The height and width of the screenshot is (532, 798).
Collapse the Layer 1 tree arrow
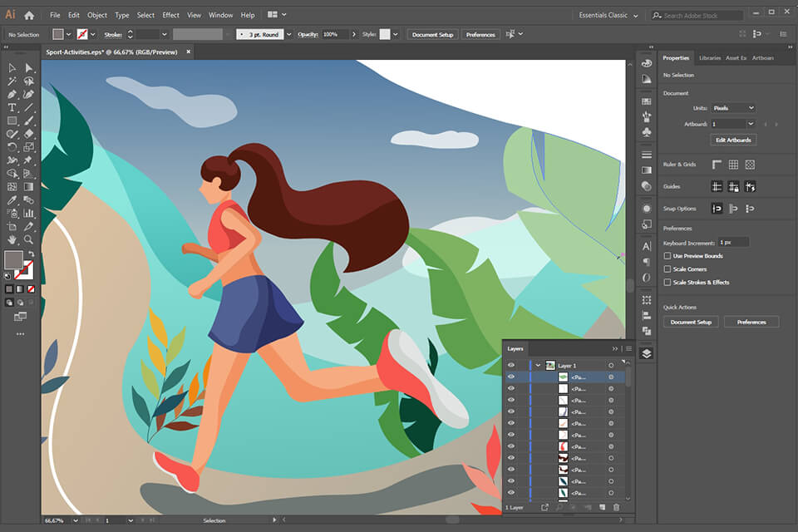[x=538, y=366]
